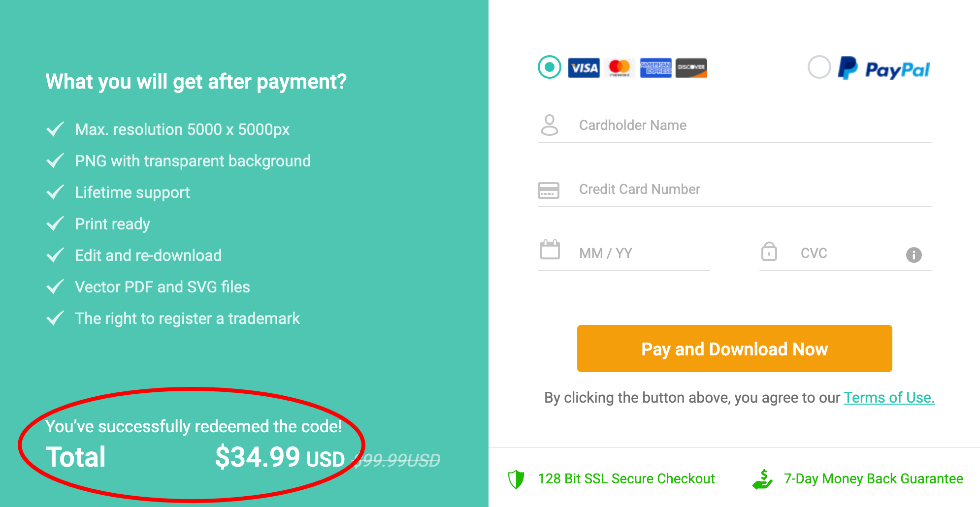
Task: Select PayPal as payment method
Action: click(x=819, y=67)
